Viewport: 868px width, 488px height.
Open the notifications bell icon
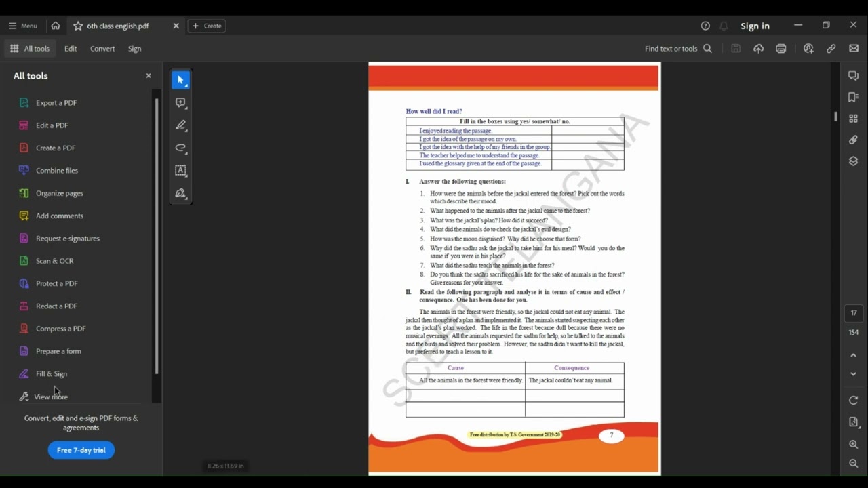pos(724,26)
